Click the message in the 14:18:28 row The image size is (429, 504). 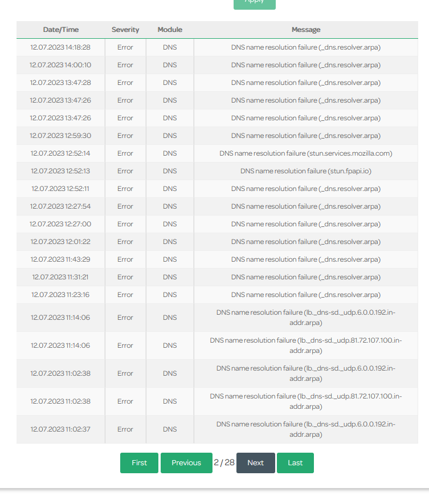[306, 47]
